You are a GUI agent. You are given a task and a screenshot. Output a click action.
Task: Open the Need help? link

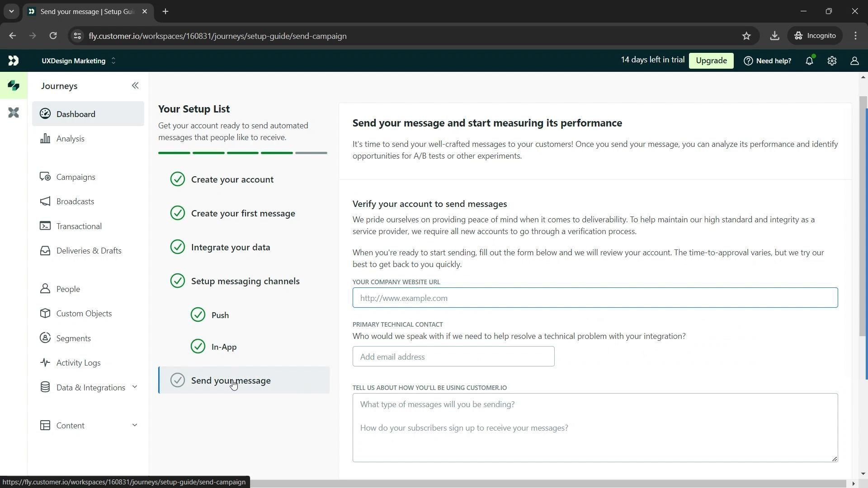767,61
